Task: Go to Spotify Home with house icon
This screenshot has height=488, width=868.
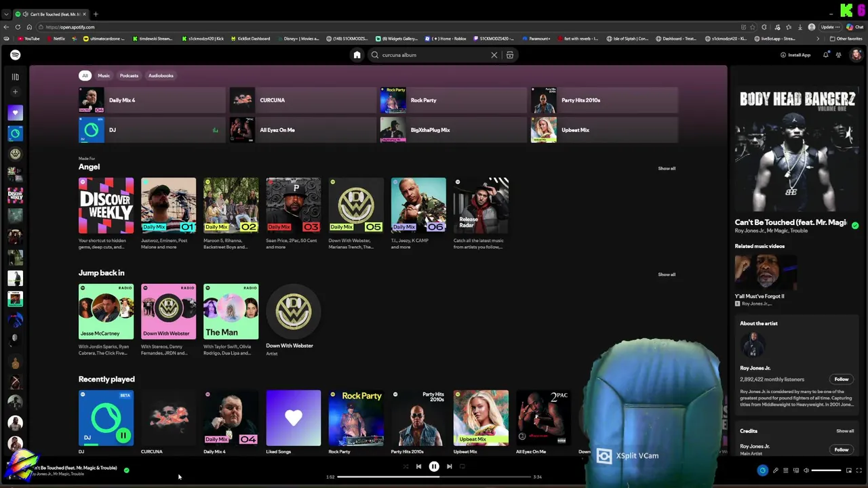Action: pos(357,55)
